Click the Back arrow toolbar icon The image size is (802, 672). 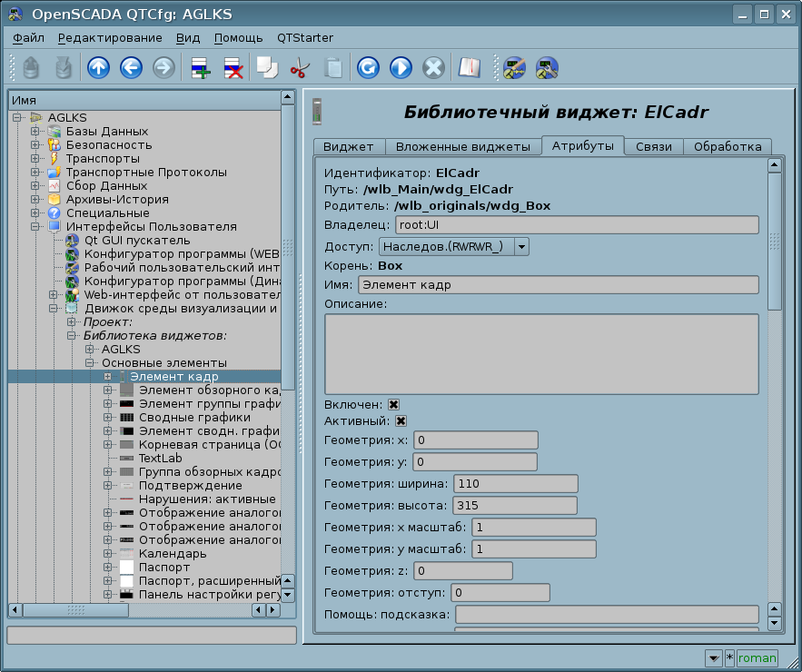coord(131,68)
